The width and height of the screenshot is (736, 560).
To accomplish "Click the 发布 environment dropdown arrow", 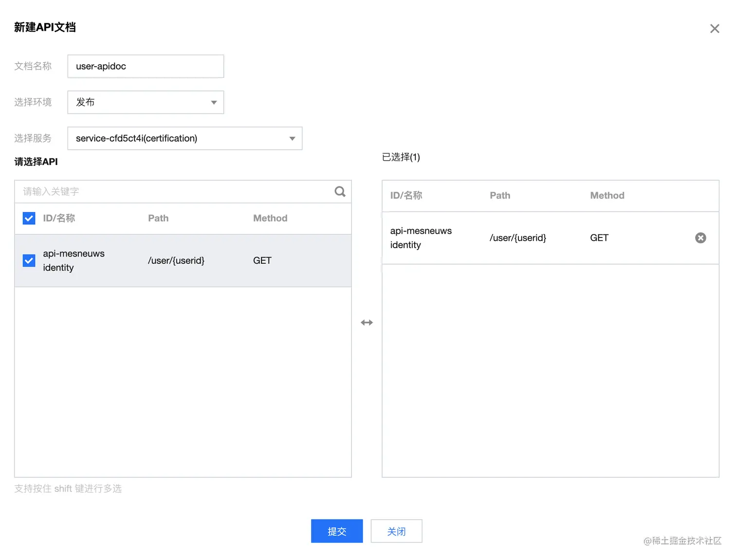I will coord(214,102).
